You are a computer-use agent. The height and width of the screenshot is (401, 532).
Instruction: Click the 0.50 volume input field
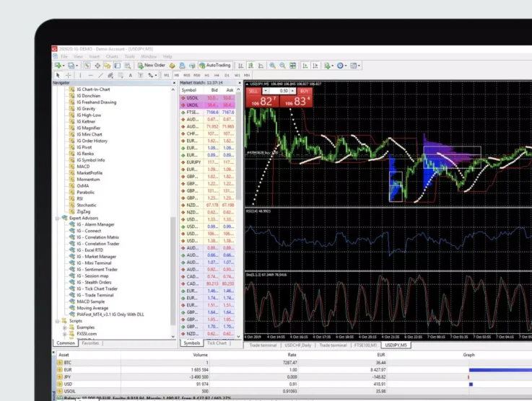pos(279,91)
